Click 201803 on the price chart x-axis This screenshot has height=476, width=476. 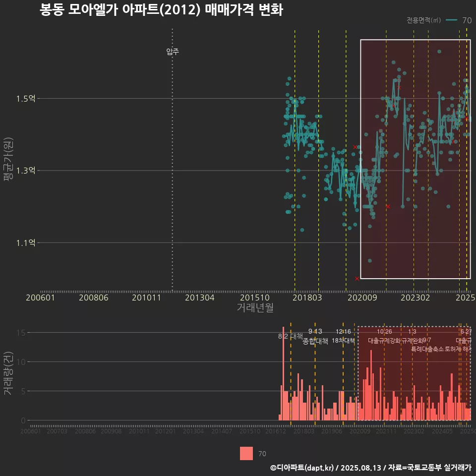pyautogui.click(x=307, y=297)
